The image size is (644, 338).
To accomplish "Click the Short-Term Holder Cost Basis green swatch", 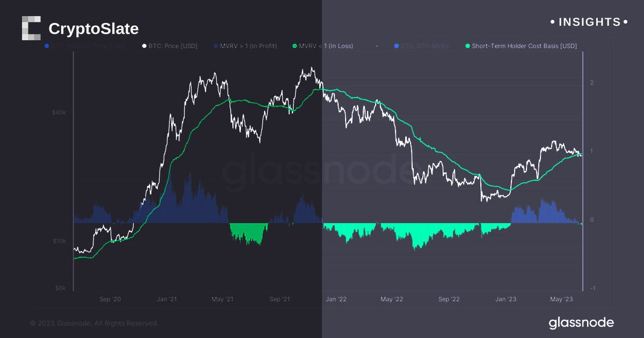I will (x=467, y=46).
